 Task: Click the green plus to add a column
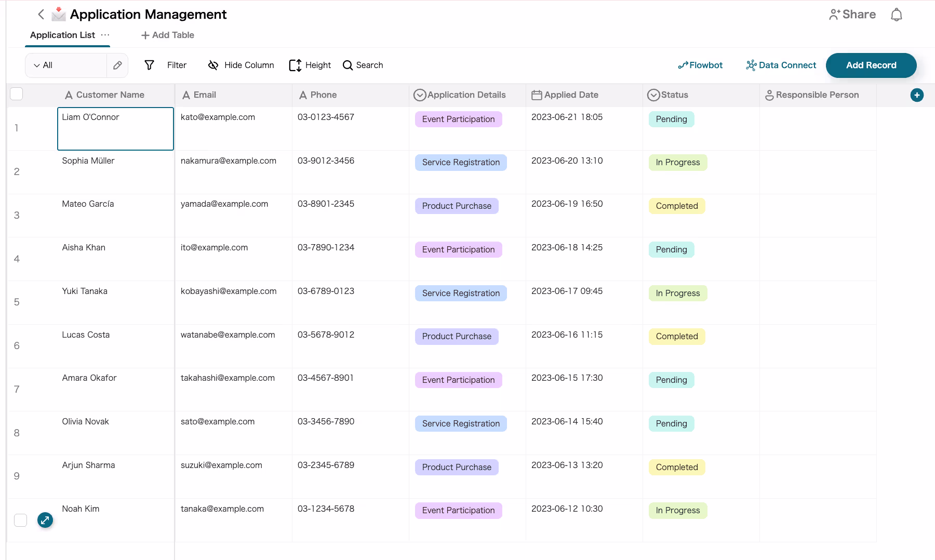click(x=917, y=95)
